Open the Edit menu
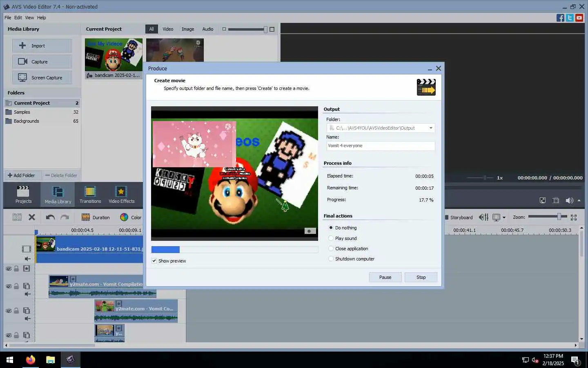Screen dimensions: 588x368 [x=18, y=18]
